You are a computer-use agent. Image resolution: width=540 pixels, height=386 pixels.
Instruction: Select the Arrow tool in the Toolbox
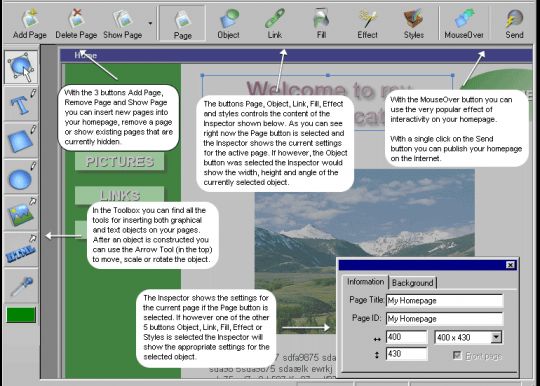21,67
